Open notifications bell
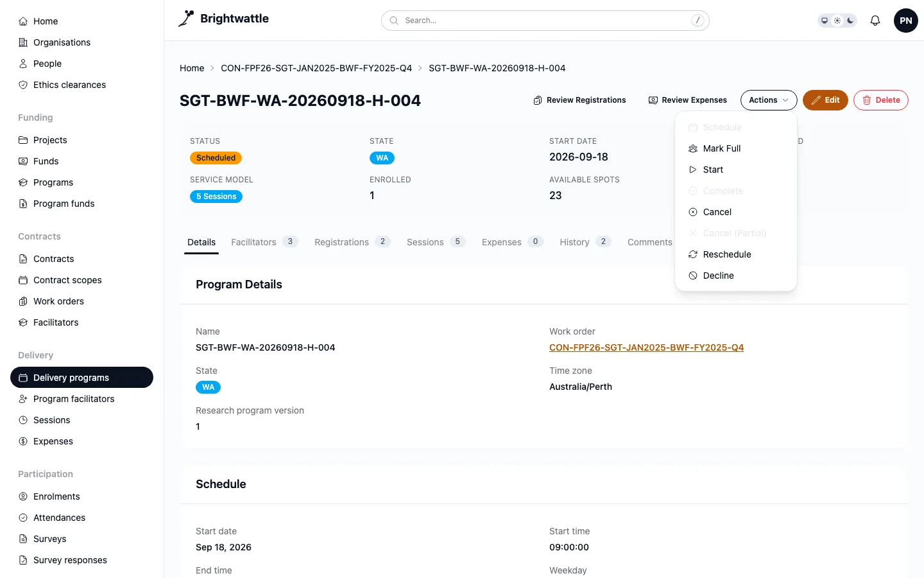Screen dimensions: 924x578 875,21
